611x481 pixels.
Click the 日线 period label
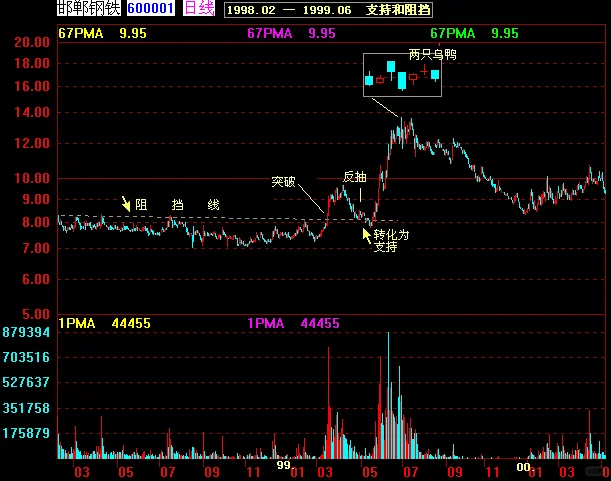tap(199, 8)
